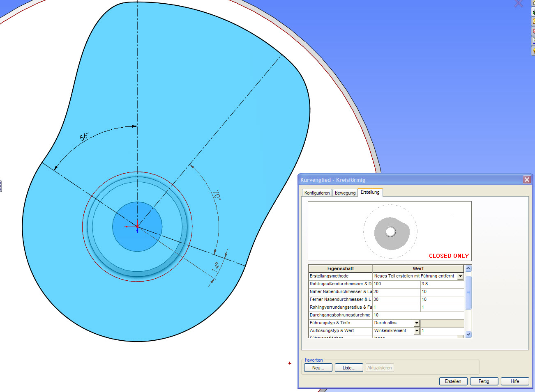Click the property table scroll-up arrow
Screen dimensions: 535x392
tap(468, 268)
